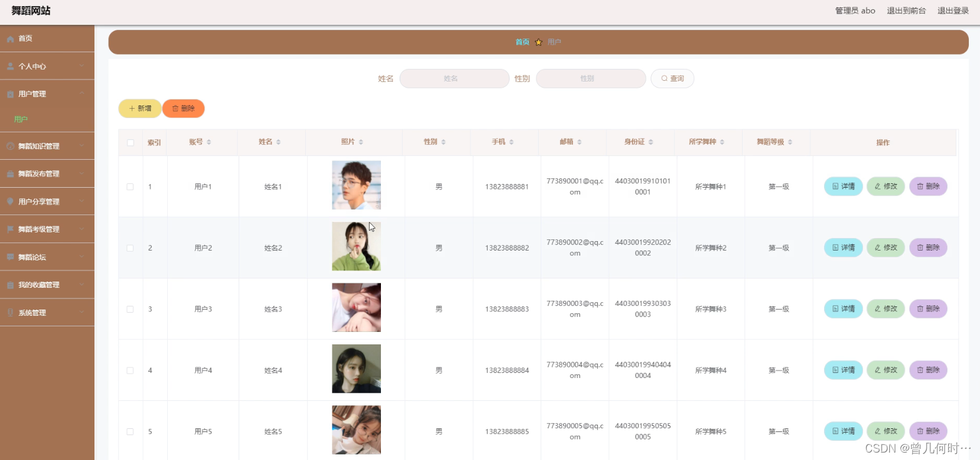The image size is (980, 460).
Task: Open the photo thumbnail of 用户3
Action: point(356,308)
